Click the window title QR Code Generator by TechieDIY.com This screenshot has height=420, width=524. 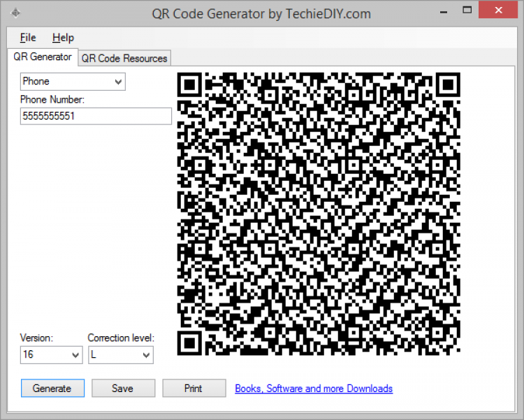tap(261, 14)
